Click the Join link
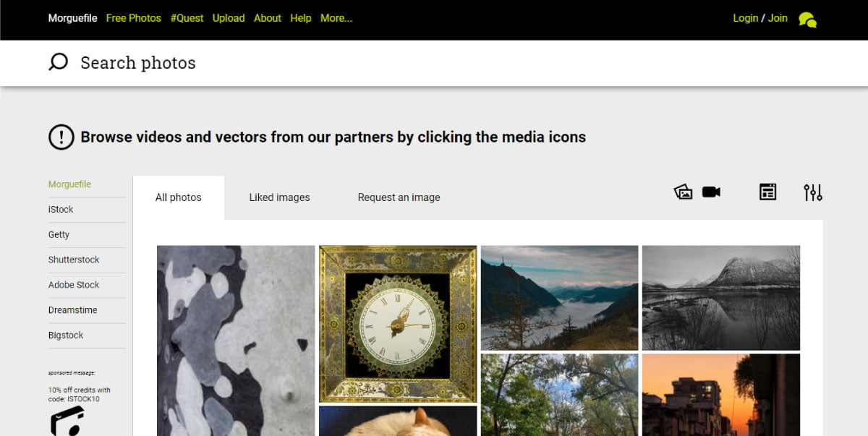868x436 pixels. point(778,18)
